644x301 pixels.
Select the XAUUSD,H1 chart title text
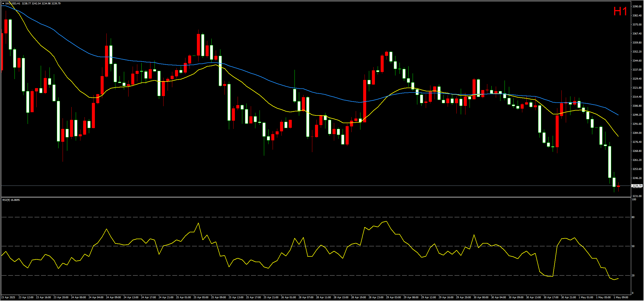click(x=13, y=4)
